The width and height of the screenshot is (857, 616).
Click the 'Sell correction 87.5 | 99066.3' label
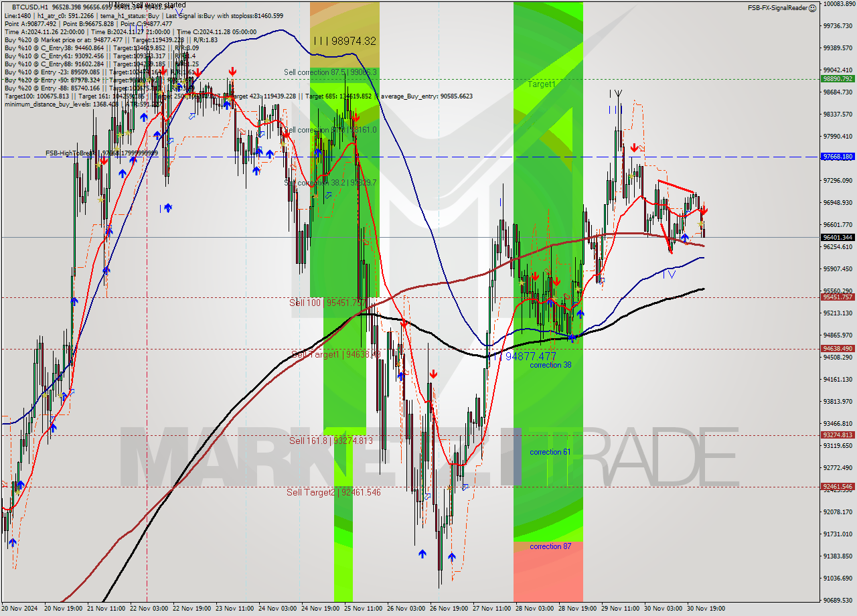[330, 72]
